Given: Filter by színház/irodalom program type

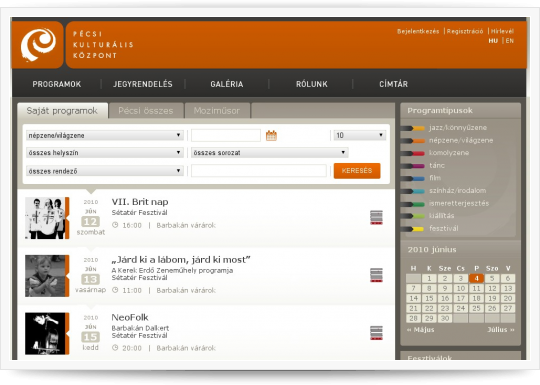Looking at the screenshot, I should coord(458,191).
